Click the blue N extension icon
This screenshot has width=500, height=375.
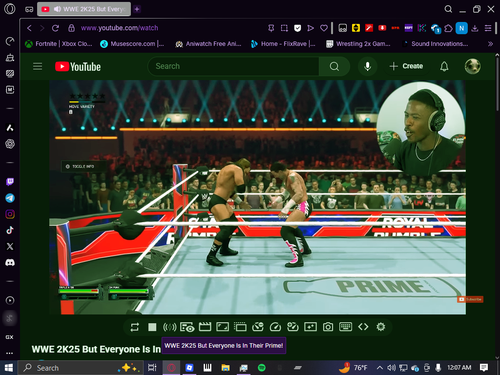coord(461,28)
